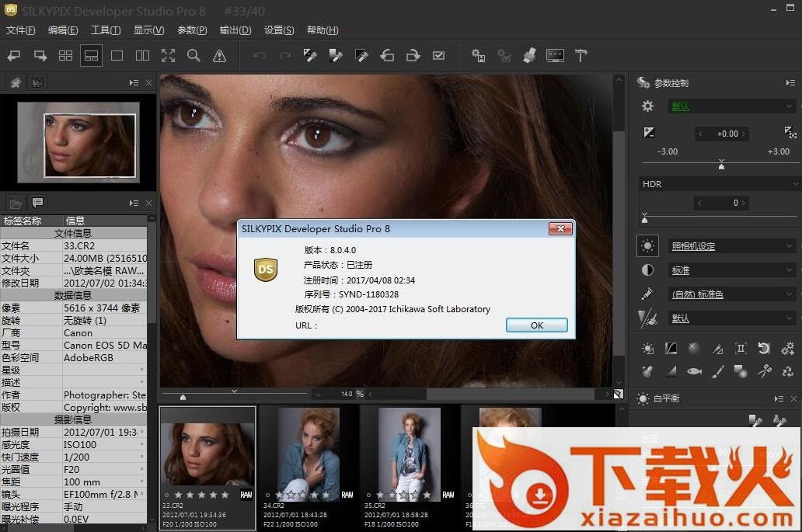Switch to the histogram panel tab icon
802x532 pixels.
click(37, 82)
